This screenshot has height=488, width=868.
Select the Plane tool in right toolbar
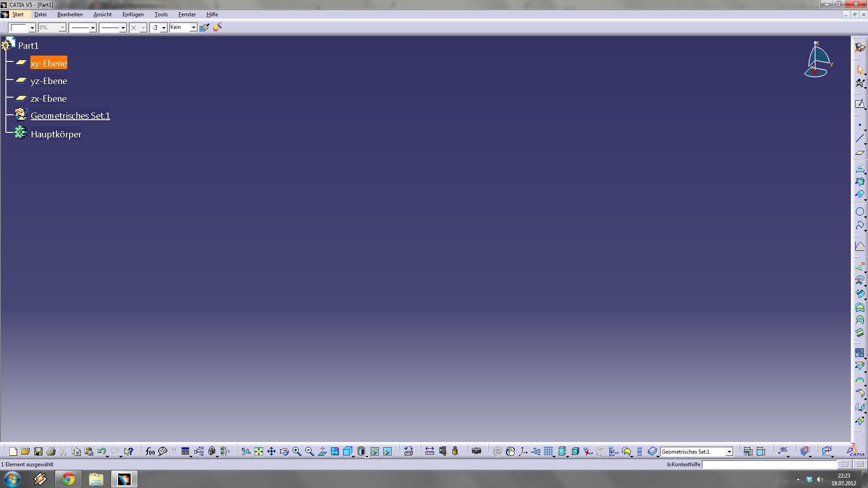(x=860, y=153)
